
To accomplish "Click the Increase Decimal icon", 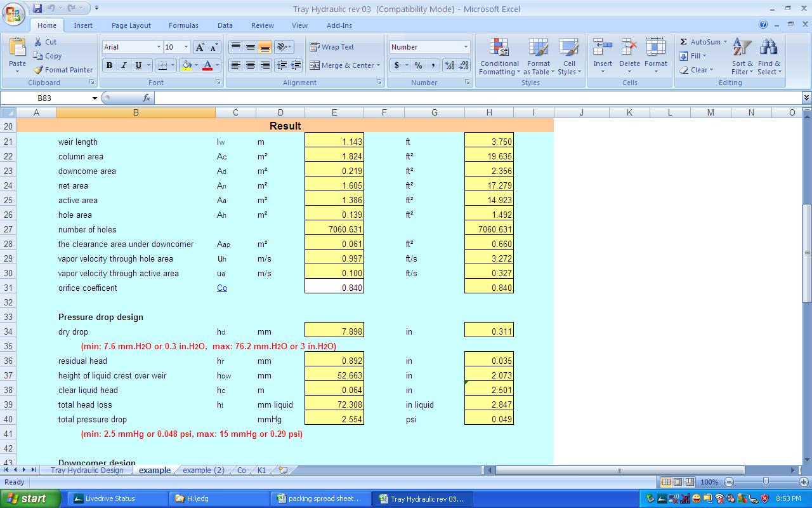I will pos(448,65).
